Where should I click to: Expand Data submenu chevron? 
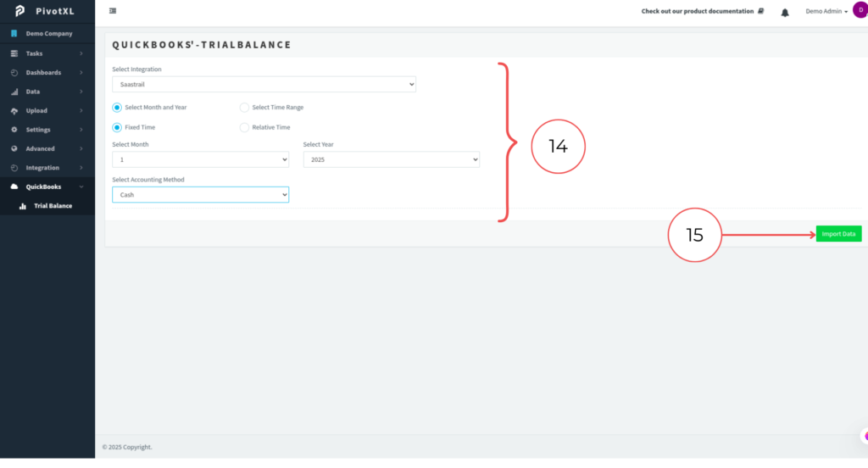pos(81,92)
